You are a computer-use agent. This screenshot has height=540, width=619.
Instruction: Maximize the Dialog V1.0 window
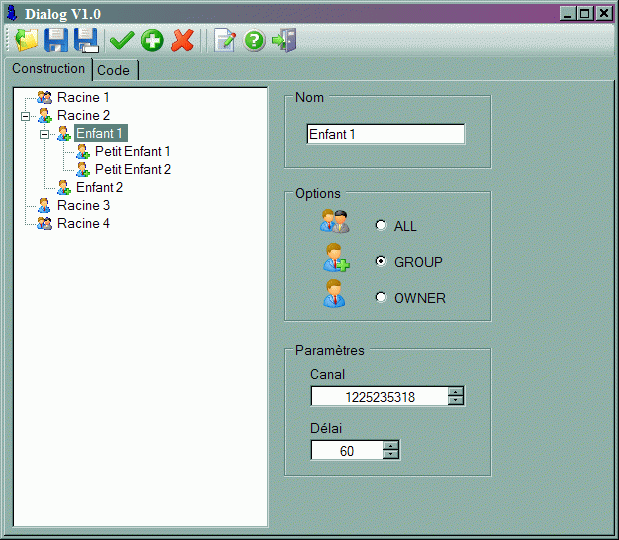coord(585,13)
